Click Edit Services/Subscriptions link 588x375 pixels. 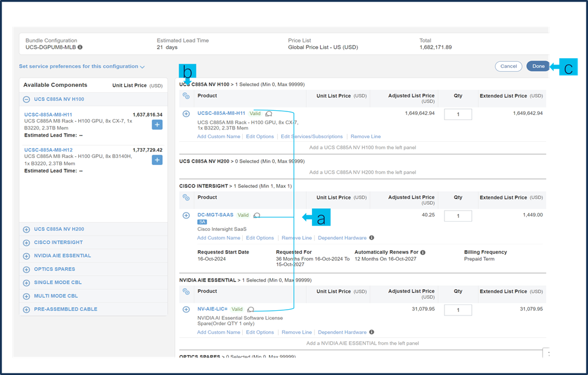coord(311,136)
